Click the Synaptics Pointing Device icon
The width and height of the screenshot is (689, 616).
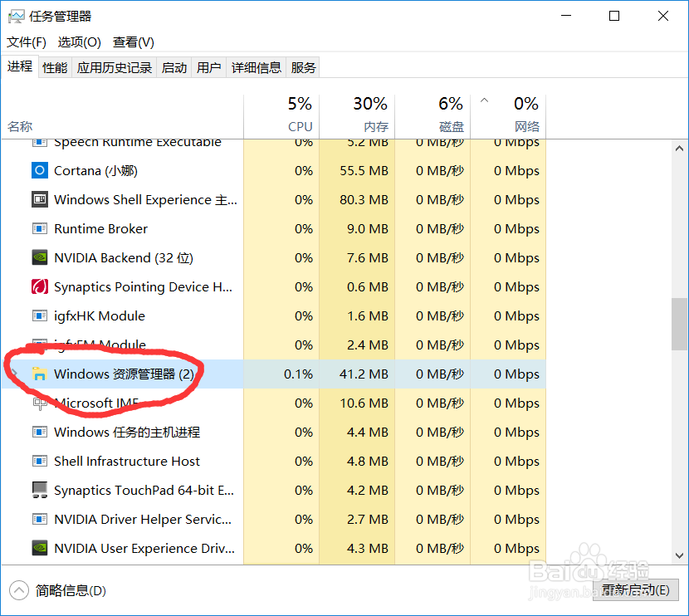pos(40,286)
